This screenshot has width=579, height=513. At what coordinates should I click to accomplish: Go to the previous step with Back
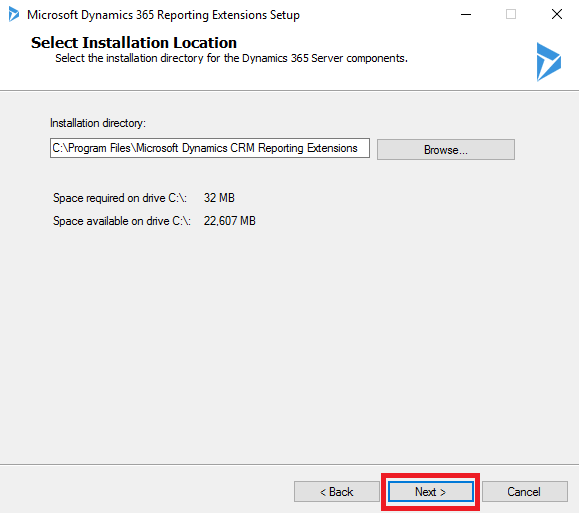[336, 492]
